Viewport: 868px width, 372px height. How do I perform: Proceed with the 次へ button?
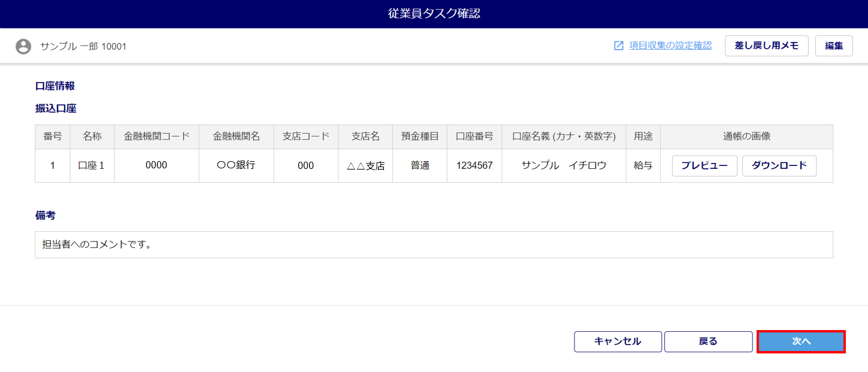coord(801,341)
